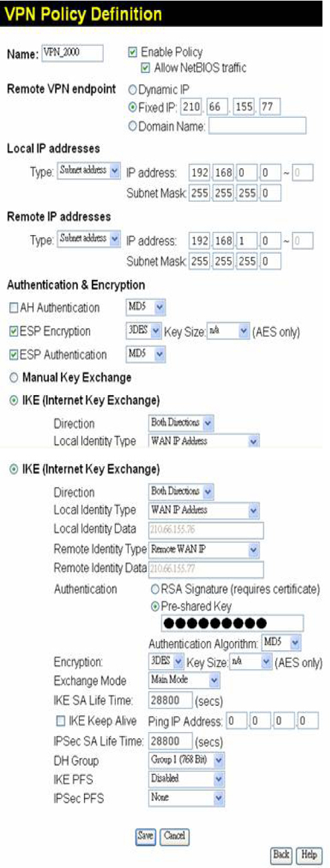Screen dimensions: 330x868
Task: Click the policy Name field
Action: tap(72, 52)
